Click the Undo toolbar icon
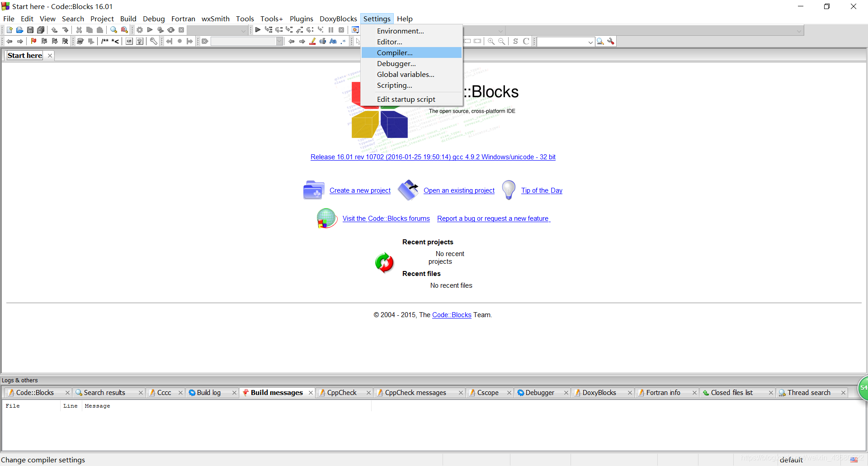The height and width of the screenshot is (466, 868). pyautogui.click(x=54, y=30)
